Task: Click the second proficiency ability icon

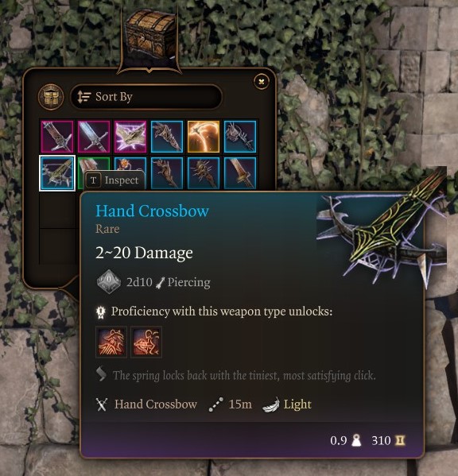Action: click(146, 342)
